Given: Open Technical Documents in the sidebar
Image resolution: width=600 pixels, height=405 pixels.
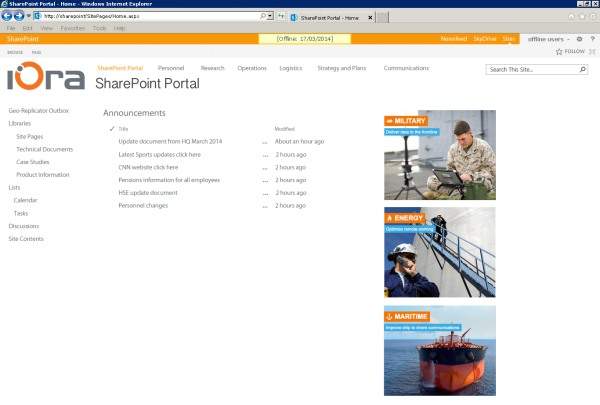Looking at the screenshot, I should pos(45,149).
